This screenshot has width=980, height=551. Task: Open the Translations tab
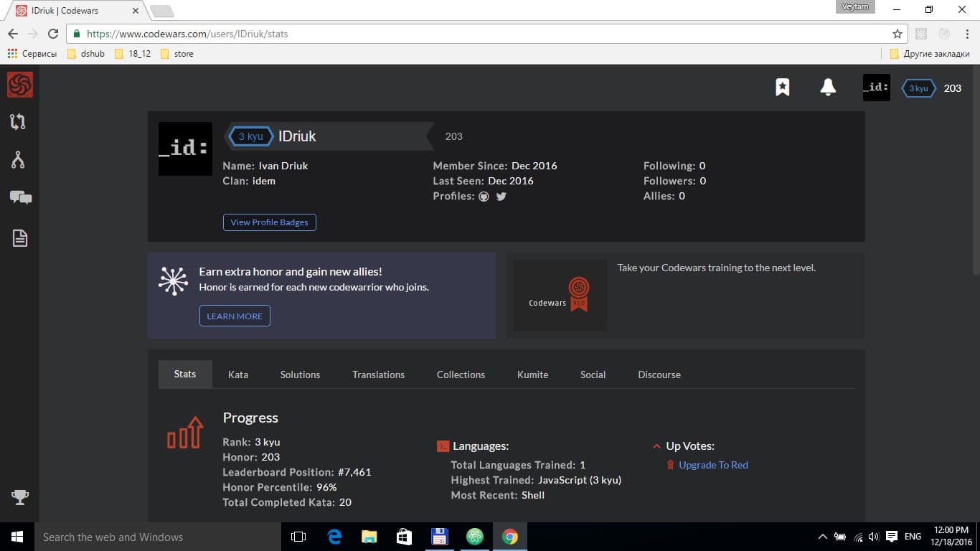point(378,375)
